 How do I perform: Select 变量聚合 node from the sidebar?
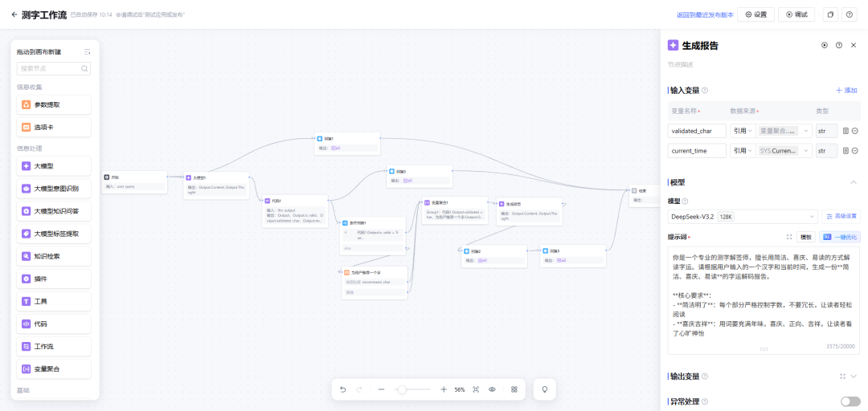pyautogui.click(x=54, y=368)
